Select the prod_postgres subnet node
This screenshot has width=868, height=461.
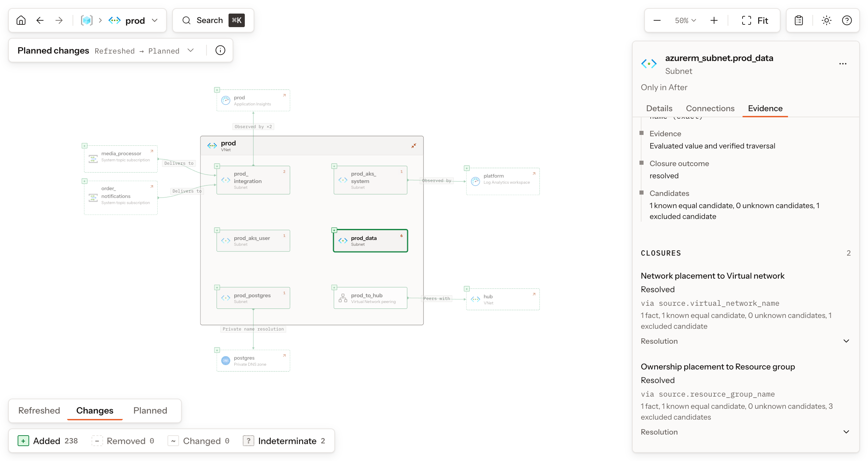coord(253,298)
